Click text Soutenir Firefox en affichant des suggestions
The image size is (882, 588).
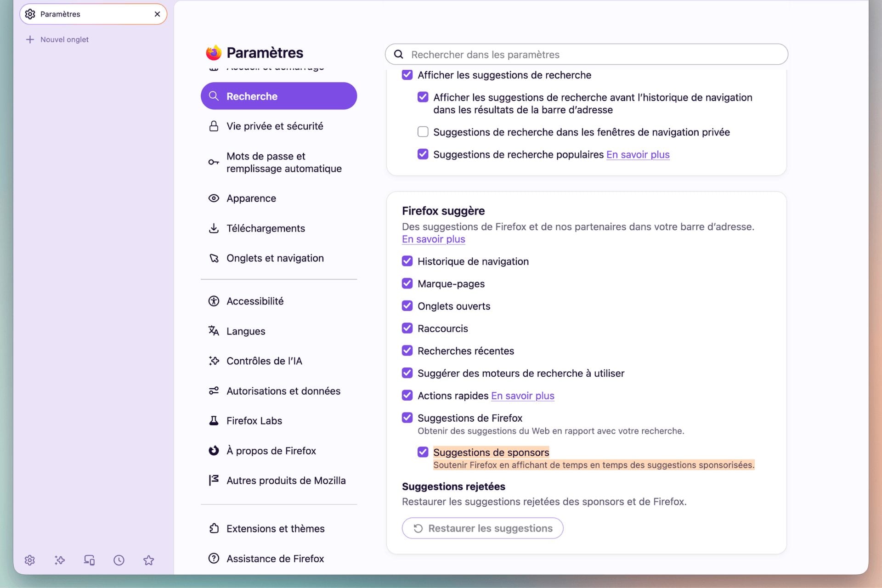click(x=594, y=465)
